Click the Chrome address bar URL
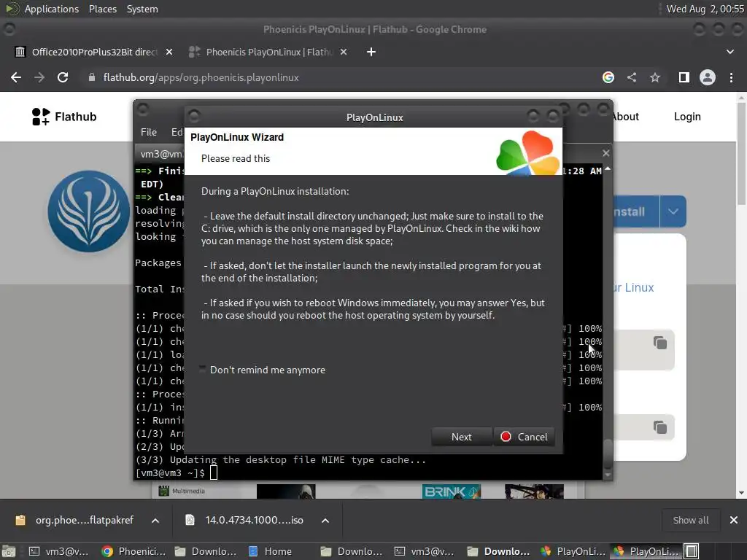Viewport: 747px width, 560px height. pyautogui.click(x=201, y=77)
